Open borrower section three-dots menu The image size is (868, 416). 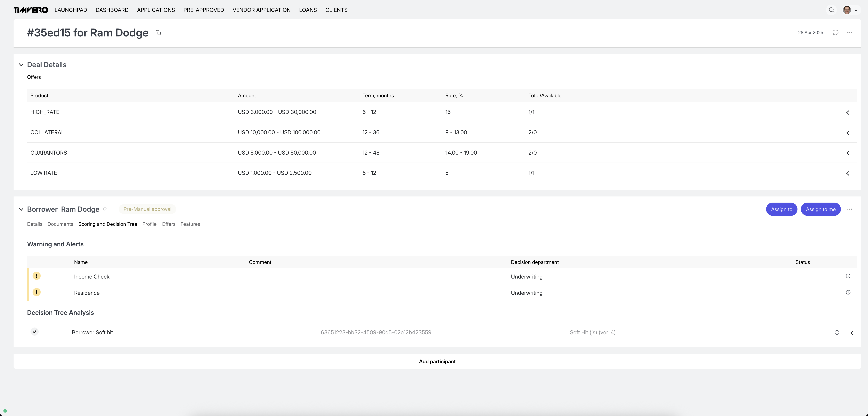pyautogui.click(x=850, y=209)
